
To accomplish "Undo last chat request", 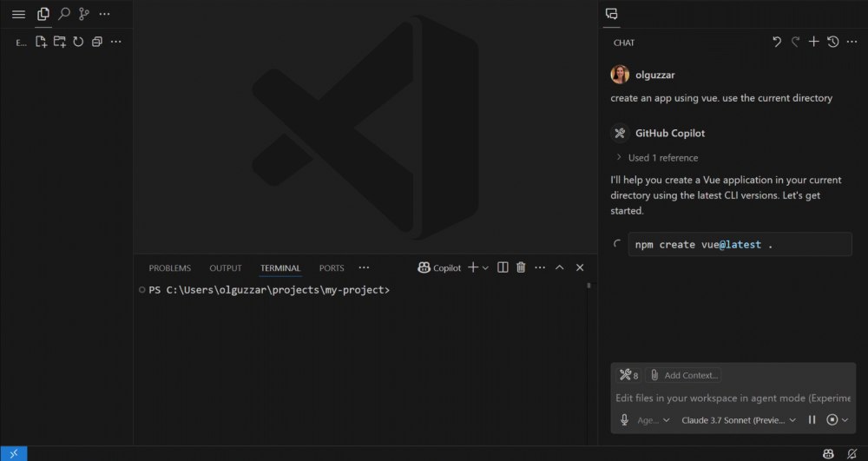I will (x=777, y=42).
